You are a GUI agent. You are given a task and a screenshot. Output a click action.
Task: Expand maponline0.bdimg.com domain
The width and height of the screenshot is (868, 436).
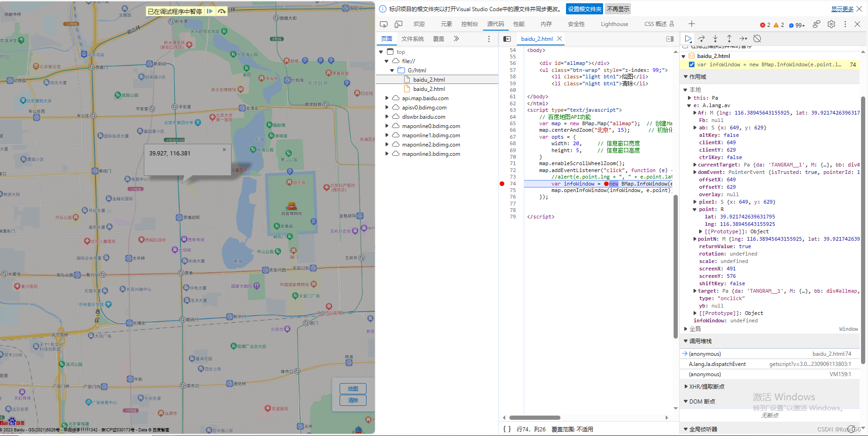(386, 126)
